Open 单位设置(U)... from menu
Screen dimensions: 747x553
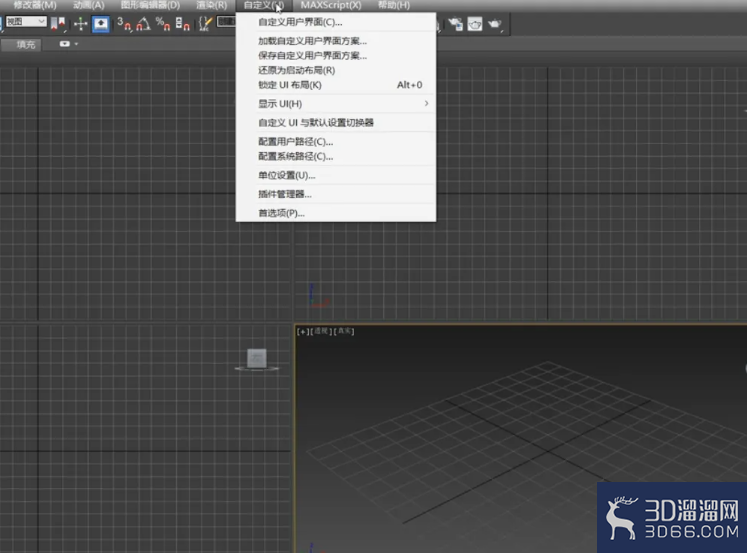click(x=336, y=176)
